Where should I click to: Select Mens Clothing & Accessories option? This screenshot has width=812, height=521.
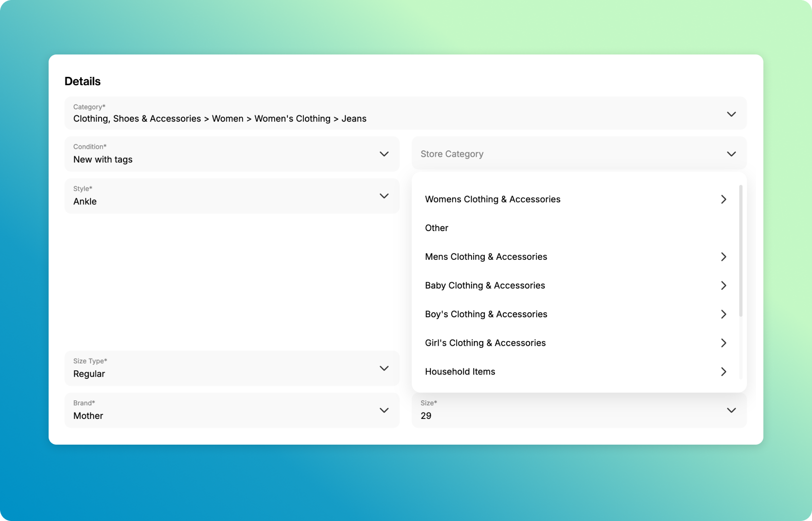tap(576, 257)
